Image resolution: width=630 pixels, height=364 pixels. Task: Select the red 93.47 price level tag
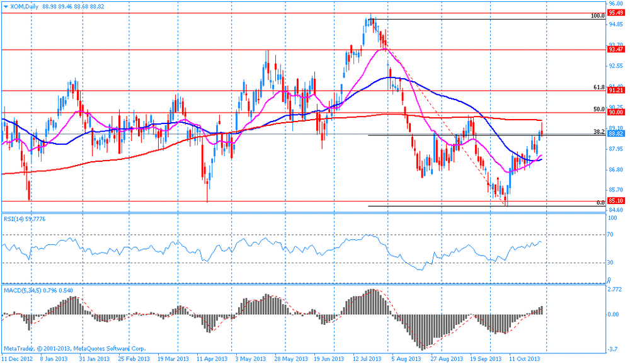616,49
